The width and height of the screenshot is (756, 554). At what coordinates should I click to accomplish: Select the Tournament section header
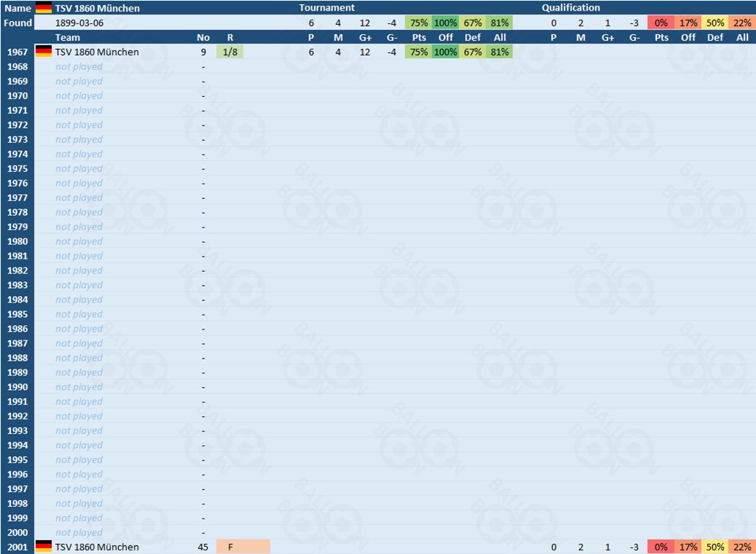(x=327, y=8)
